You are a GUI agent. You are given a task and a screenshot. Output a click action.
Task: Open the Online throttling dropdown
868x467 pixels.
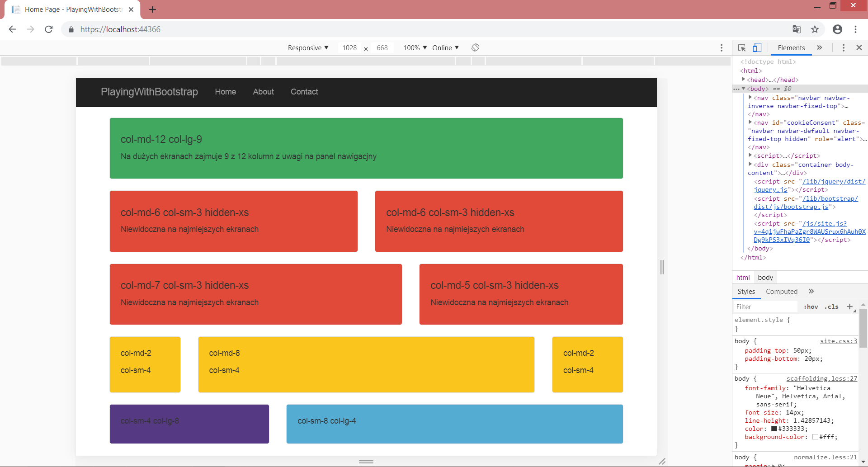tap(445, 48)
